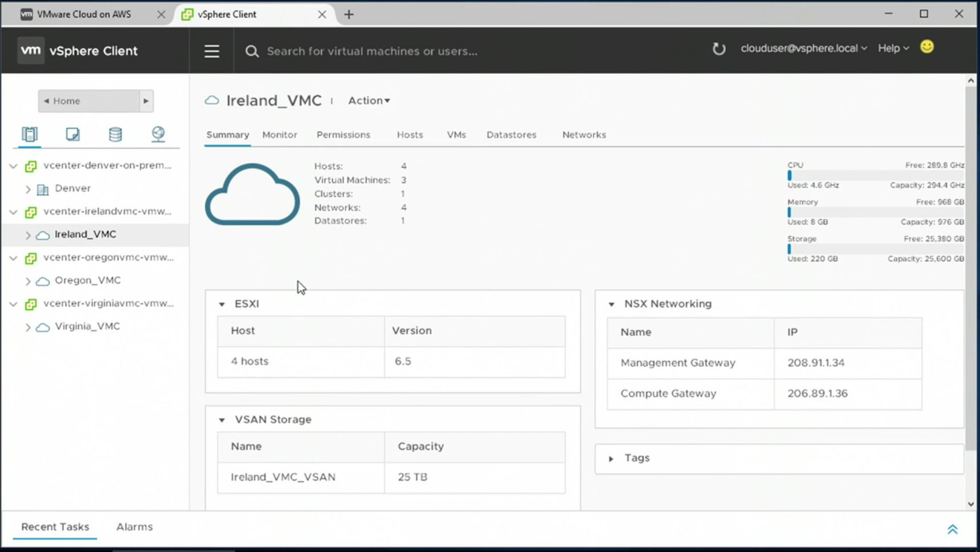Click the vm logo in header
The image size is (980, 552).
click(x=30, y=51)
